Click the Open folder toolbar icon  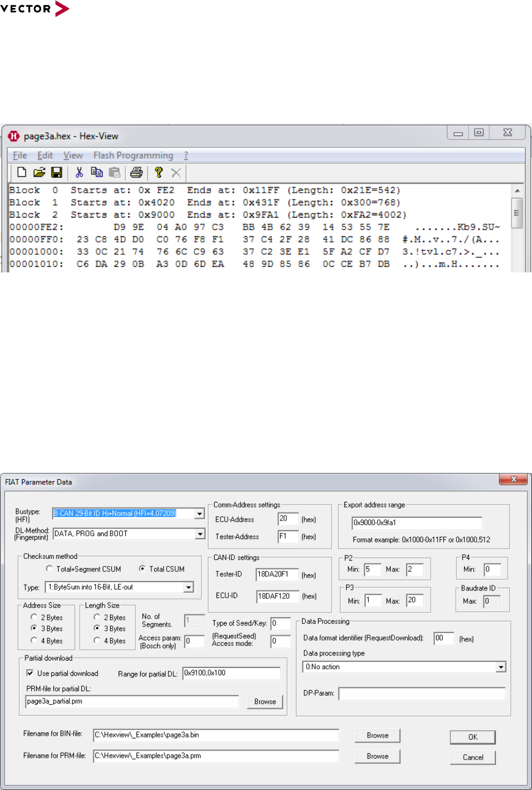click(39, 172)
